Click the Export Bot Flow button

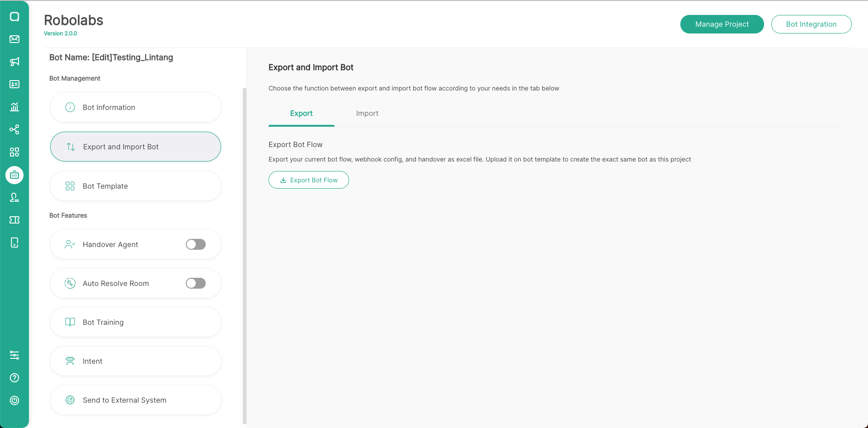point(309,180)
